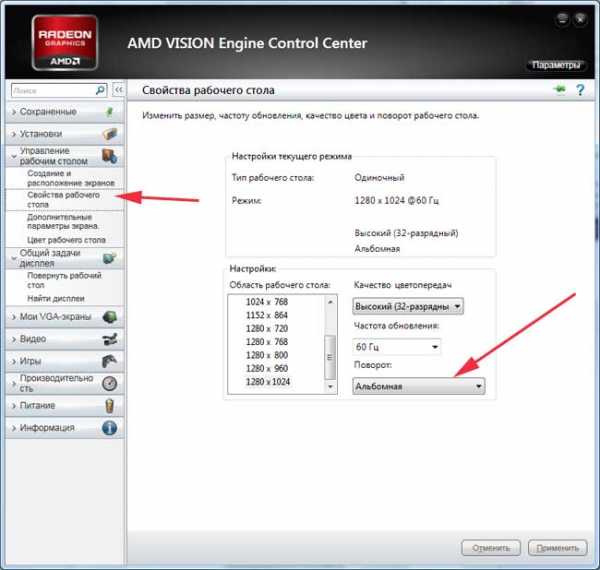Open the Частота обновления 60 Гц dropdown
This screenshot has width=600, height=570.
click(x=396, y=347)
